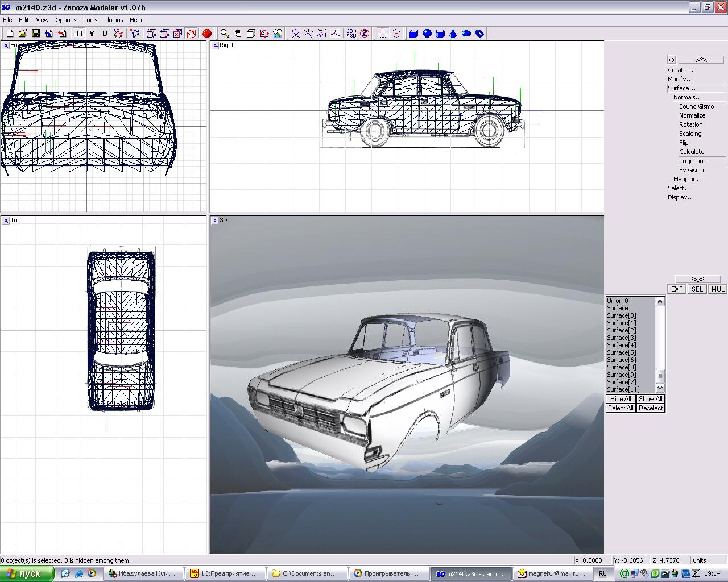728x582 pixels.
Task: Toggle the H axis lock button
Action: click(x=80, y=34)
